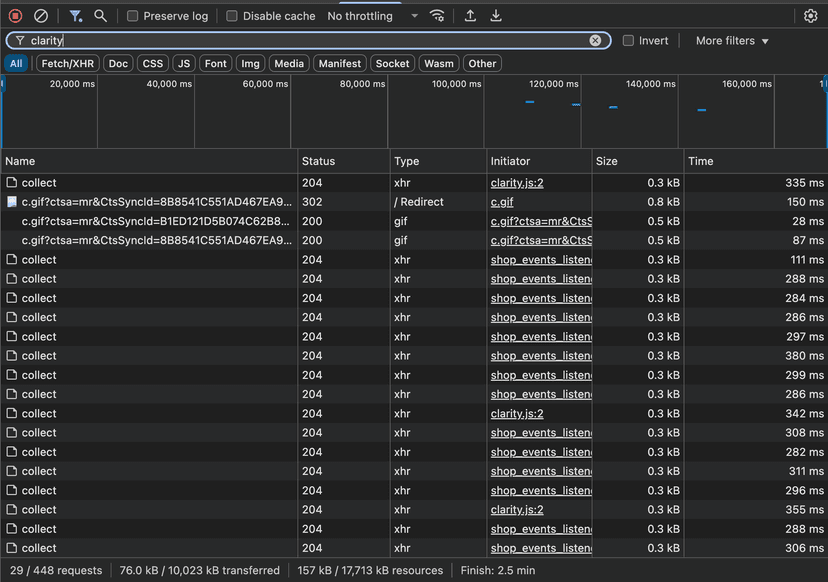Click the import HAR upload icon
This screenshot has width=828, height=582.
click(x=470, y=16)
